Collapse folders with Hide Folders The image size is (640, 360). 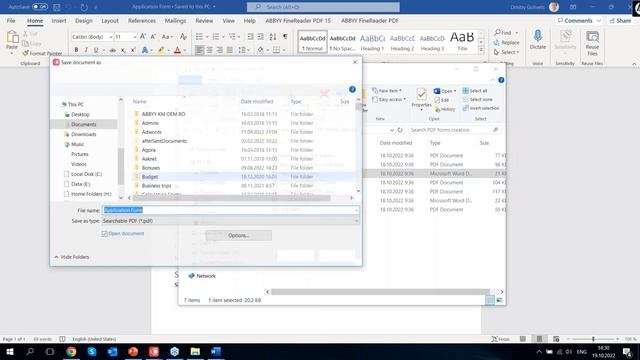coord(72,257)
